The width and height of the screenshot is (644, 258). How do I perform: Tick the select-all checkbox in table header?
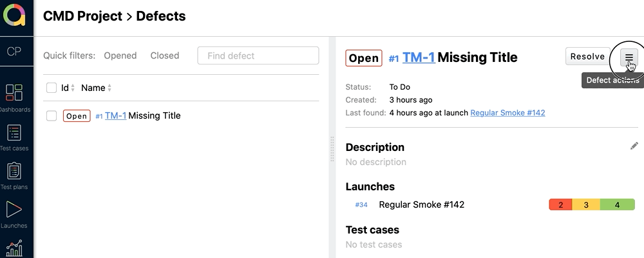52,88
